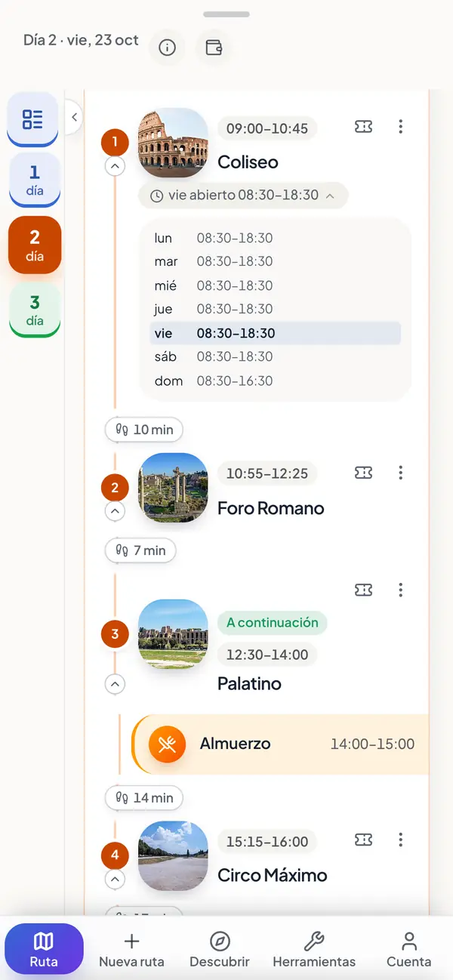Open the ticket icon for Palatino
The image size is (453, 980).
pyautogui.click(x=364, y=590)
